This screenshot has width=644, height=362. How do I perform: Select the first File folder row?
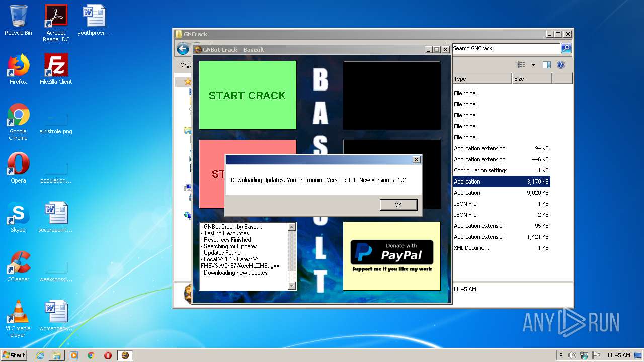tap(501, 93)
